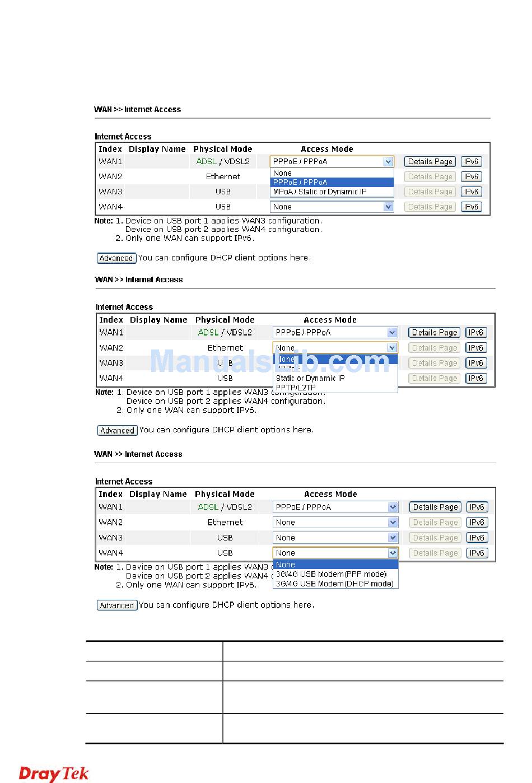Click WAN4 Details Page button in top panel
Image resolution: width=532 pixels, height=783 pixels.
(x=430, y=207)
